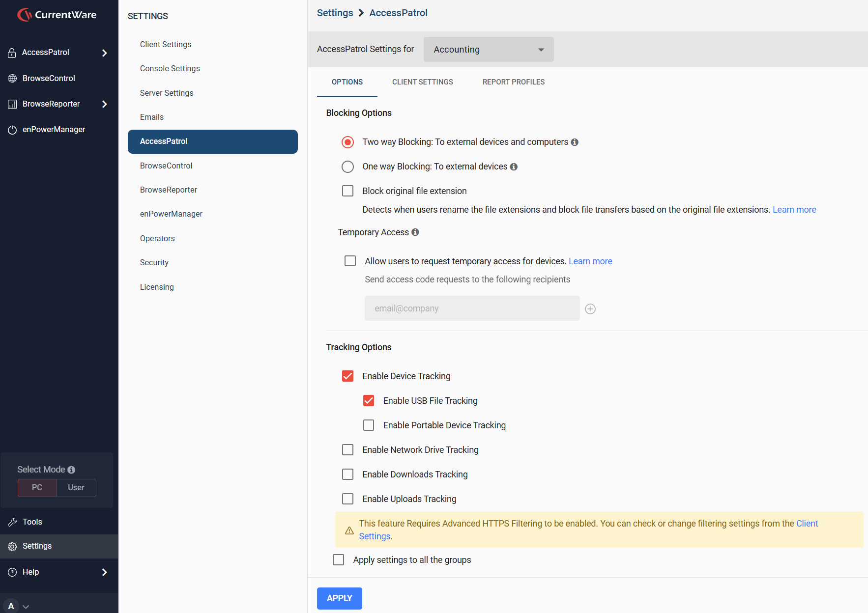Screen dimensions: 868x613
Task: Check Enable Downloads Tracking
Action: (347, 474)
